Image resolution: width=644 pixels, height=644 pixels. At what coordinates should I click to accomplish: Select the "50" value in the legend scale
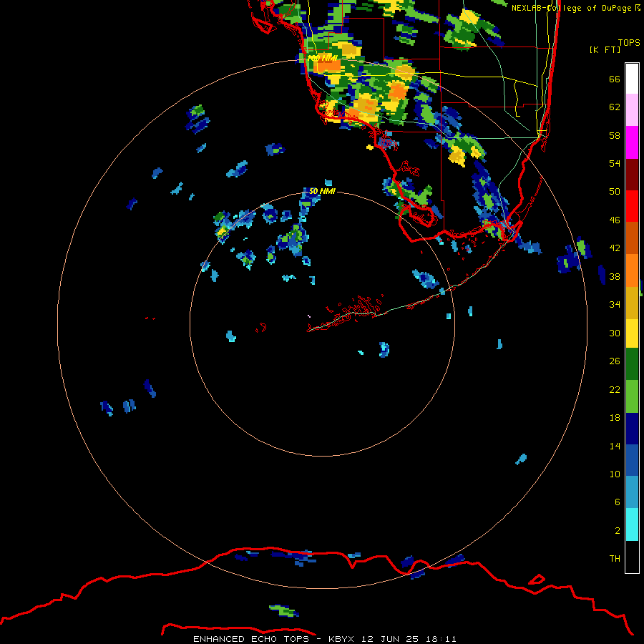615,192
